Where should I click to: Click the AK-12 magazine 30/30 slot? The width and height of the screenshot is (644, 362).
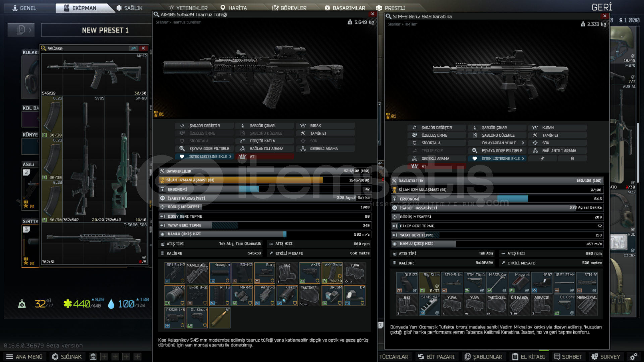point(332,273)
